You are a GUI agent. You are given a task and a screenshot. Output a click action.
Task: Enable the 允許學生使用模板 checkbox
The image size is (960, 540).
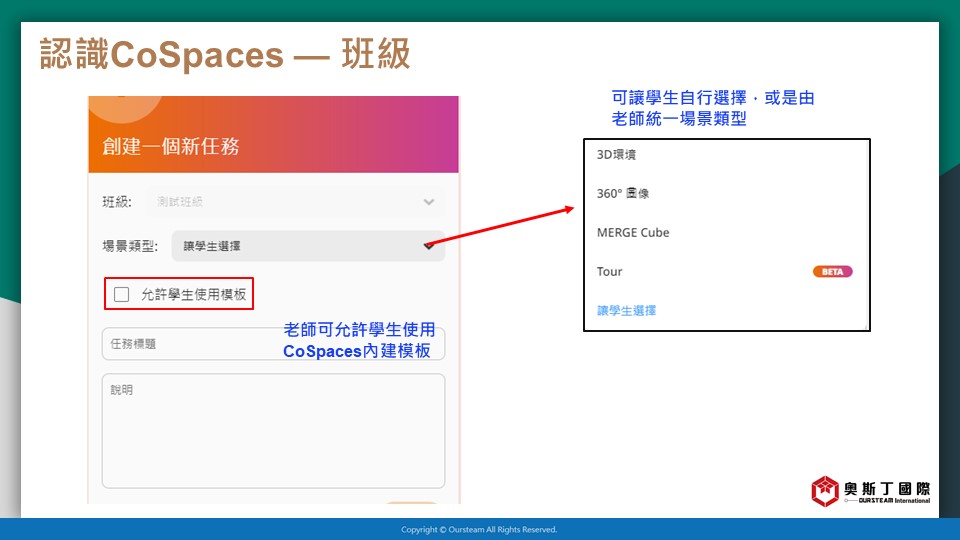click(x=121, y=294)
